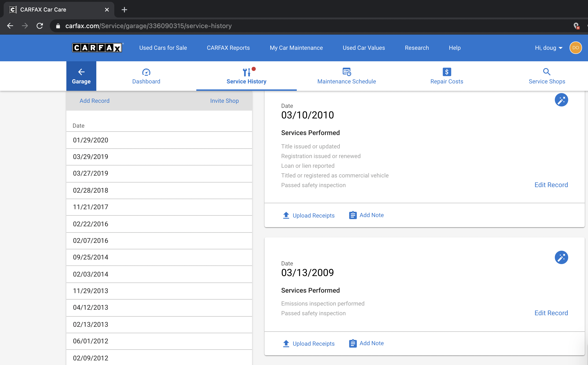Open CARFAX Reports menu
The width and height of the screenshot is (588, 365).
(228, 48)
